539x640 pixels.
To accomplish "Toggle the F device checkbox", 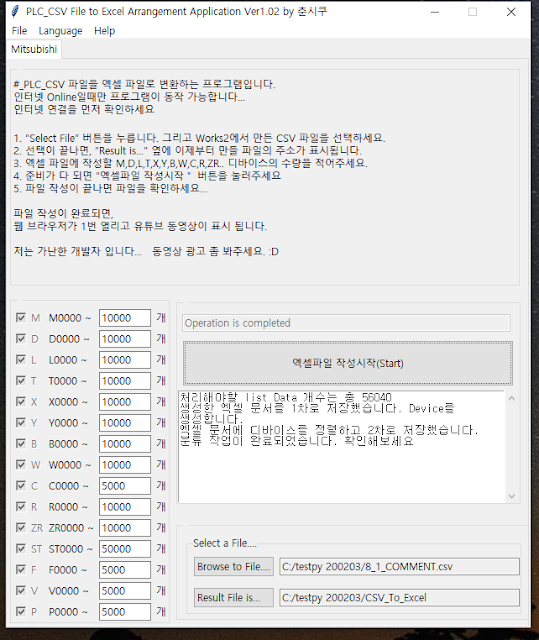I will [20, 569].
